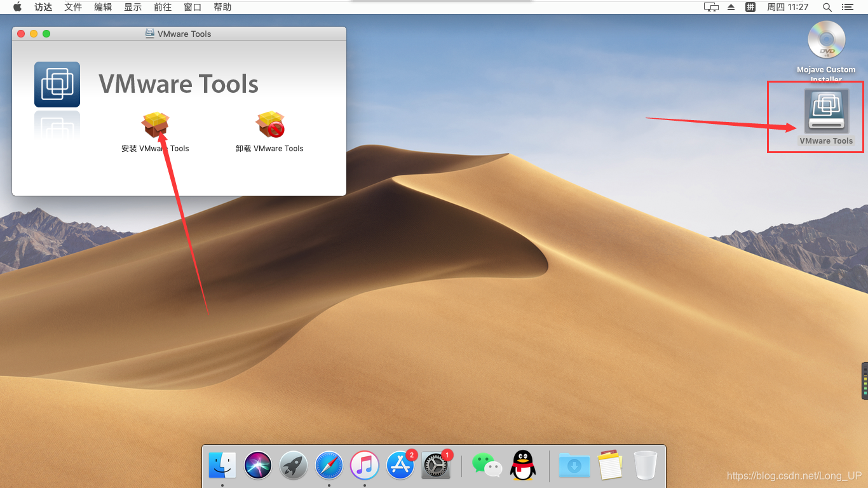Open the 窗口 menu
The image size is (868, 488).
point(193,7)
